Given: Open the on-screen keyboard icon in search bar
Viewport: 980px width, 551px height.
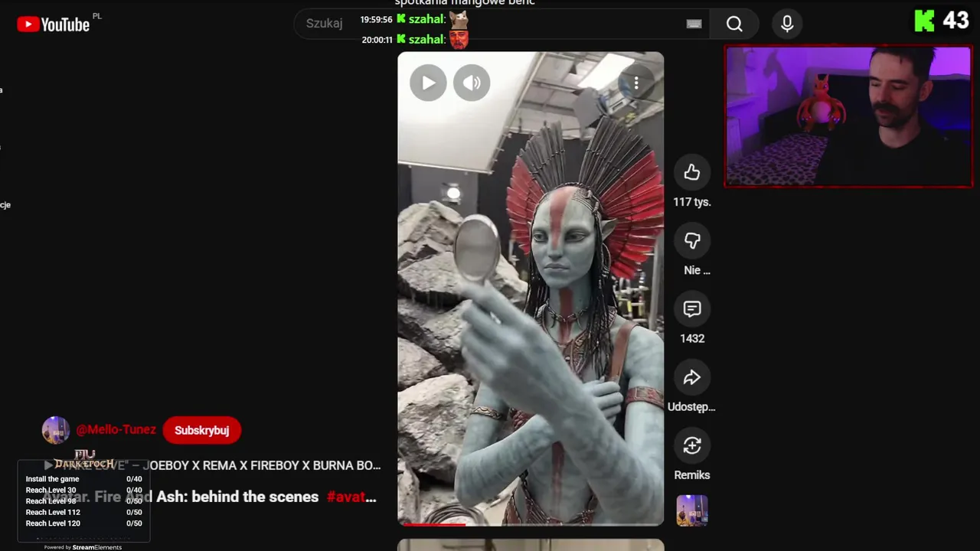Looking at the screenshot, I should tap(694, 24).
